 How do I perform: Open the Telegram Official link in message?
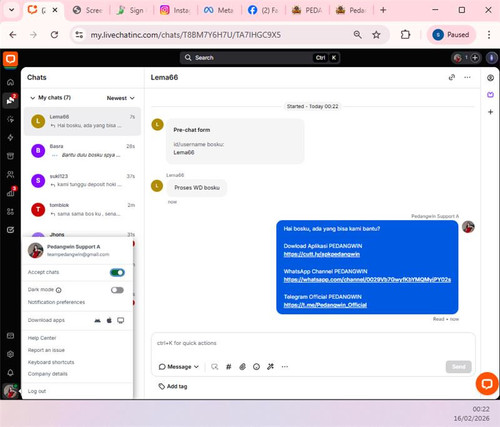click(x=325, y=305)
